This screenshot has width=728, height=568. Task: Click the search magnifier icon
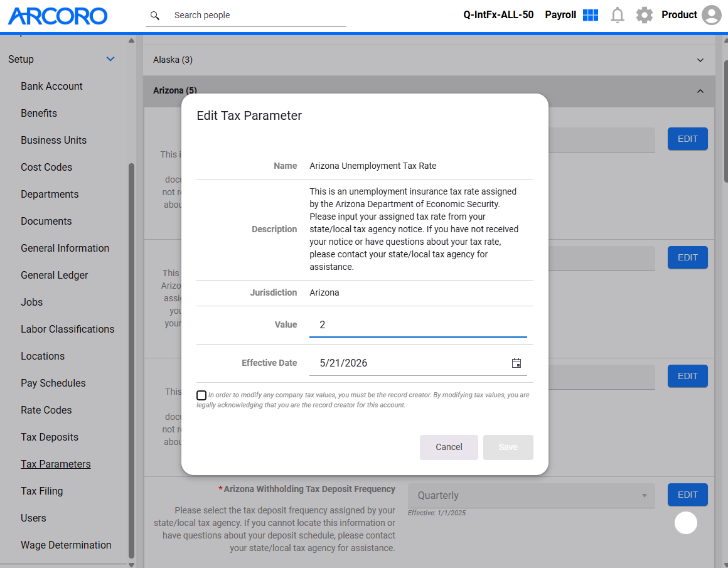pos(155,15)
